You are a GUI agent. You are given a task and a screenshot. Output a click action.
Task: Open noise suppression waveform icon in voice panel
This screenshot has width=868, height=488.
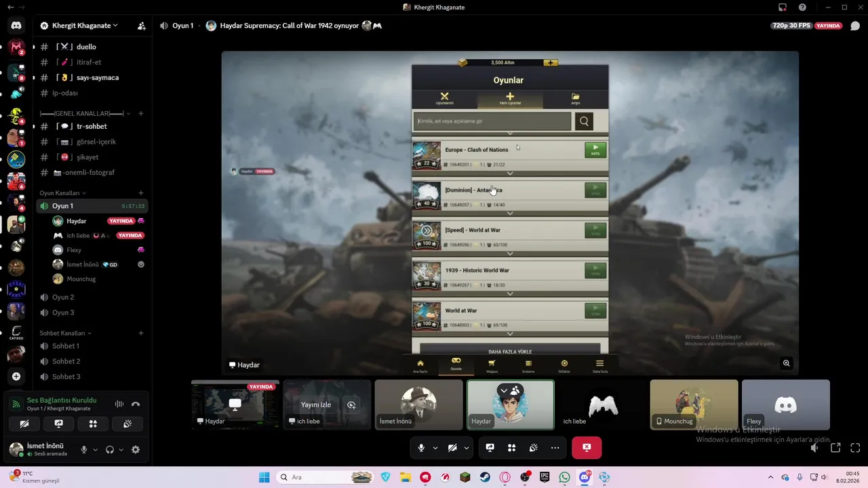tap(119, 404)
